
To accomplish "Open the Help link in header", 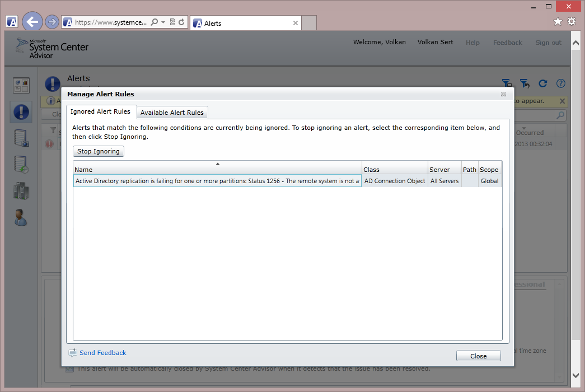I will point(472,43).
